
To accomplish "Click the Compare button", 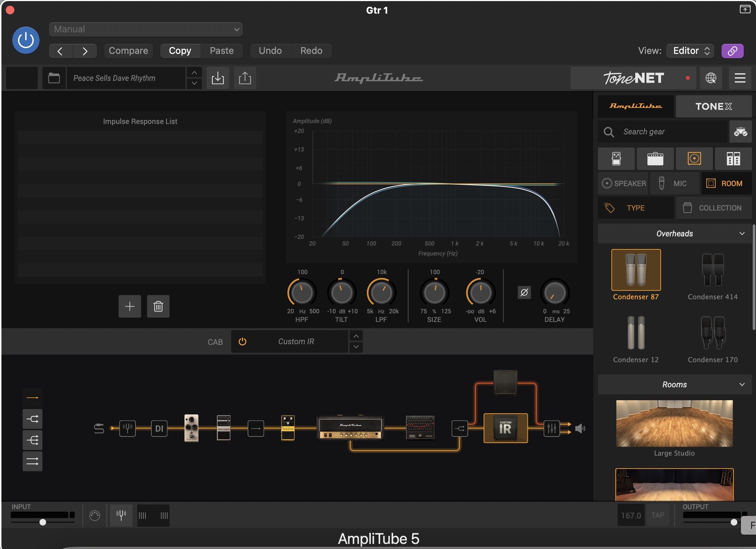I will pyautogui.click(x=128, y=51).
